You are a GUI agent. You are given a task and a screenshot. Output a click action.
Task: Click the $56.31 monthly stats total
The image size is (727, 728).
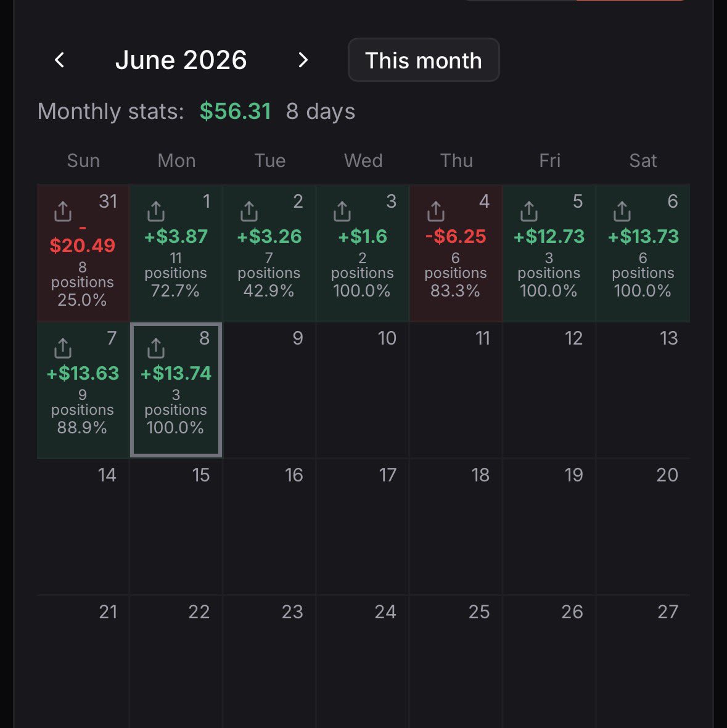(236, 112)
